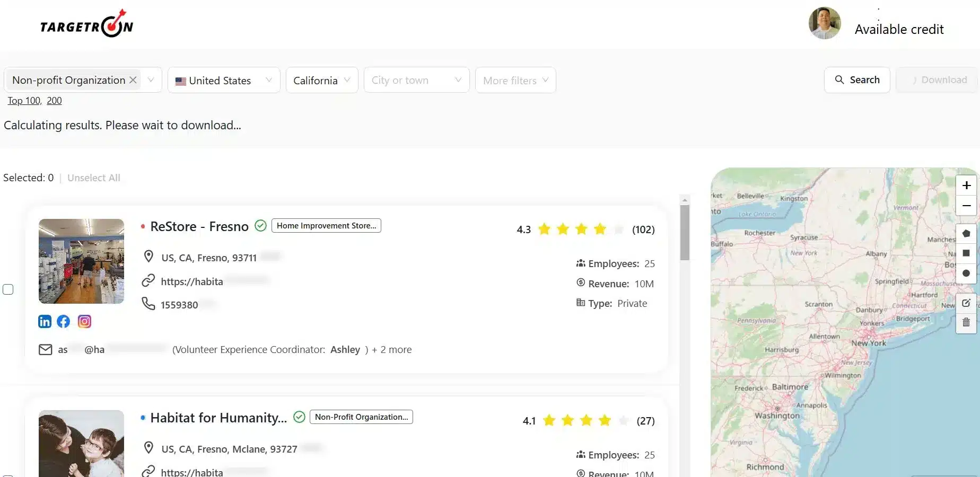980x477 pixels.
Task: Zoom in on the map
Action: point(966,185)
